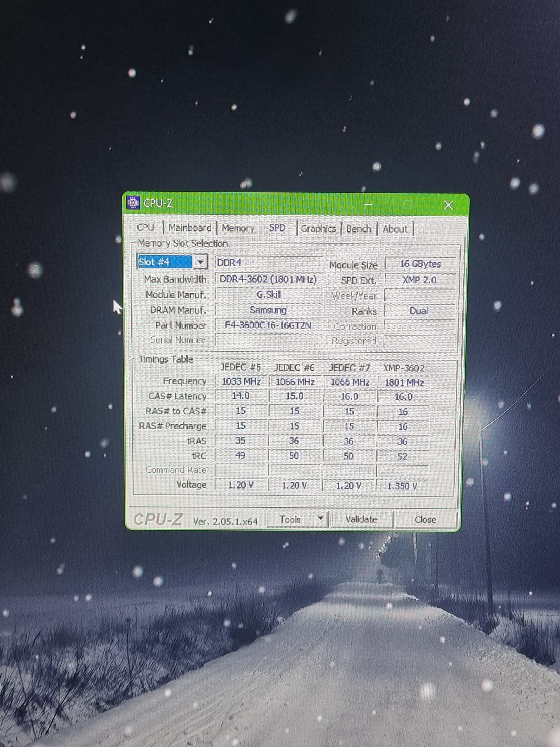Click the Validate button
The image size is (560, 747).
tap(361, 519)
